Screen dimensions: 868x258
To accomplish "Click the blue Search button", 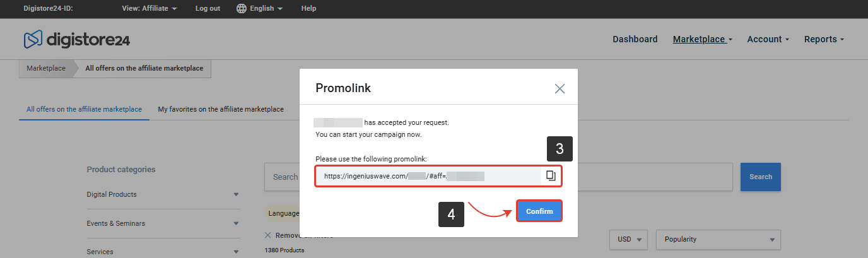I will coord(760,177).
